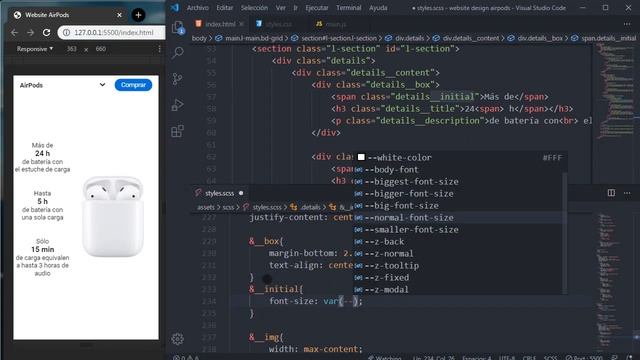640x360 pixels.
Task: Open the upper editor's more actions menu
Action: click(x=627, y=24)
